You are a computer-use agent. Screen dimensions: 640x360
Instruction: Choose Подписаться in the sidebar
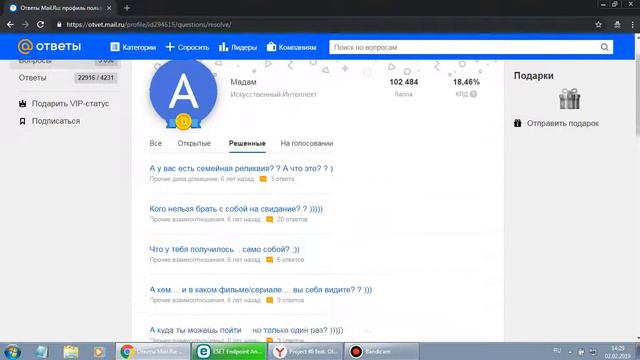point(56,121)
